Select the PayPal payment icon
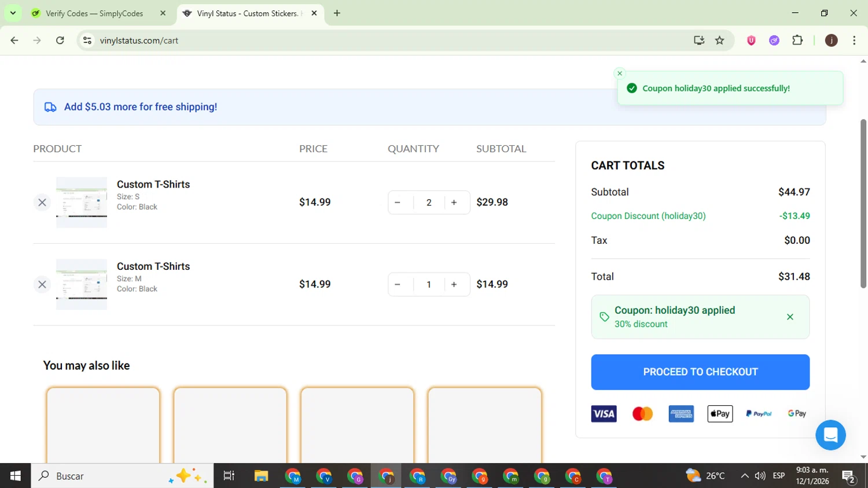 tap(759, 414)
